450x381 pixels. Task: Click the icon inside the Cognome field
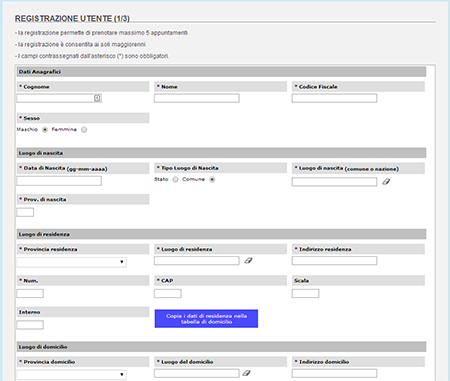coord(97,98)
